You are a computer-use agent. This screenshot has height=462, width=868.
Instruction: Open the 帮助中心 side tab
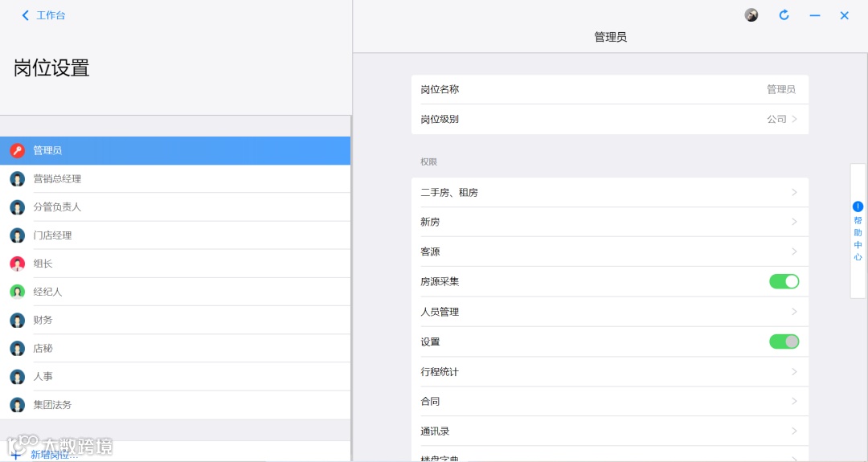(x=858, y=231)
